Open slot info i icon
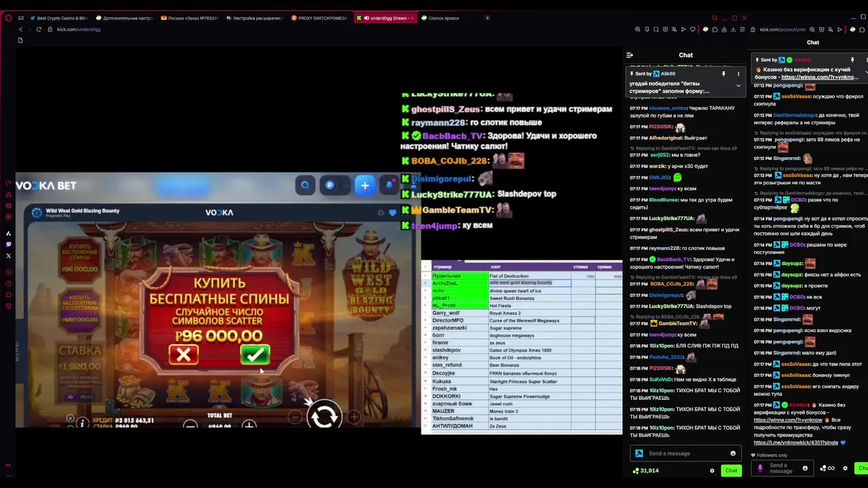The width and height of the screenshot is (868, 488). tap(82, 423)
